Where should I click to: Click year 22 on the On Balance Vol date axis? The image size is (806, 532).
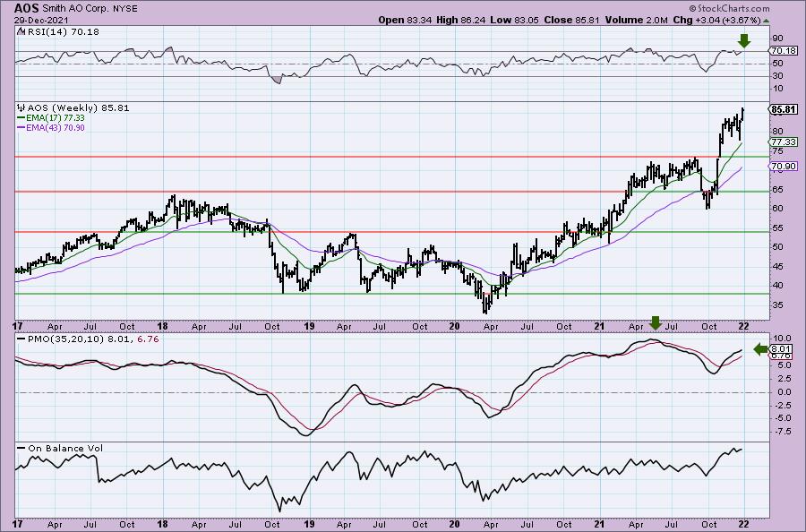pos(744,524)
